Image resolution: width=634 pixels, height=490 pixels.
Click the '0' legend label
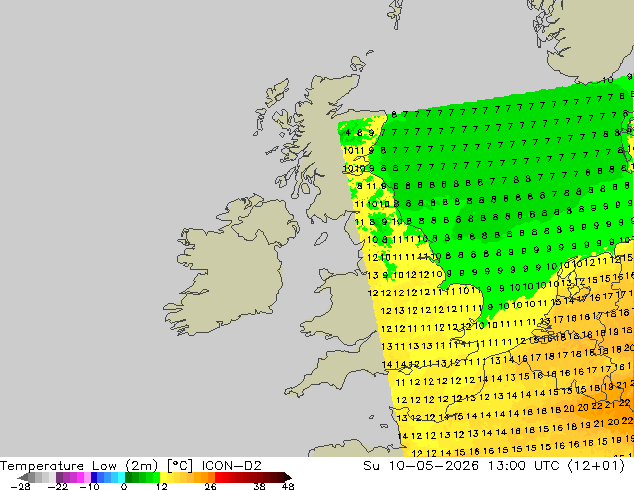tap(124, 486)
